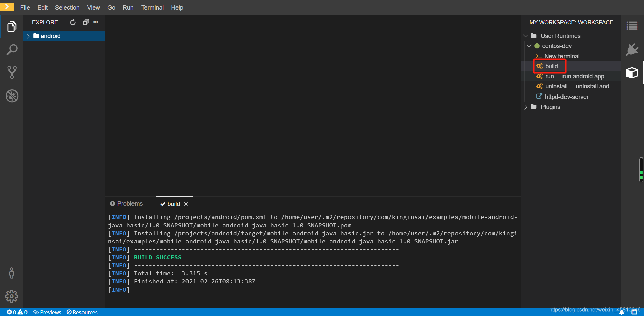
Task: Open the Help menu
Action: 177,7
